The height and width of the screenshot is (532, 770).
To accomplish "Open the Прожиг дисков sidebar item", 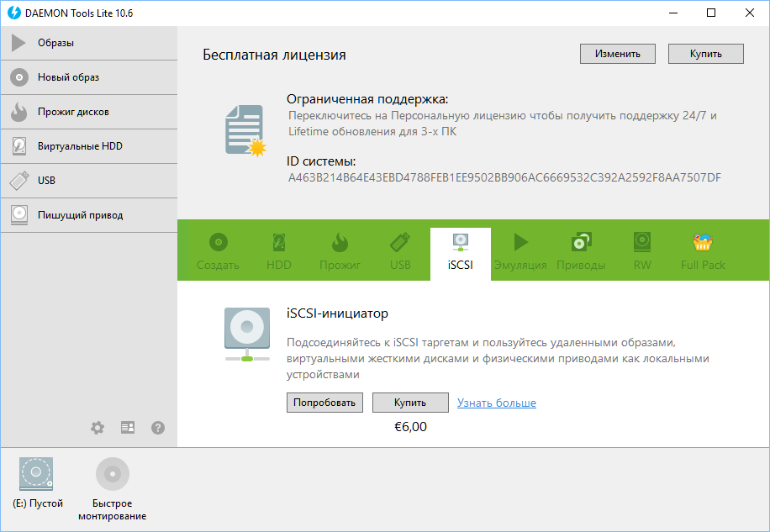I will [89, 112].
